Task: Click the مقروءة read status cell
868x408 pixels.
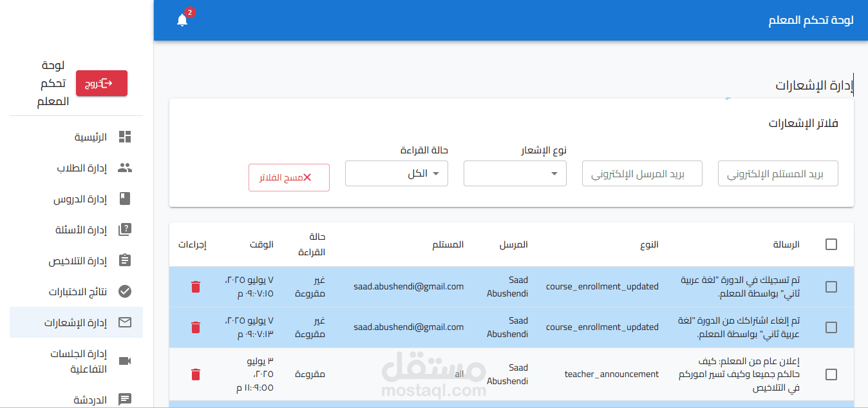Action: (310, 374)
